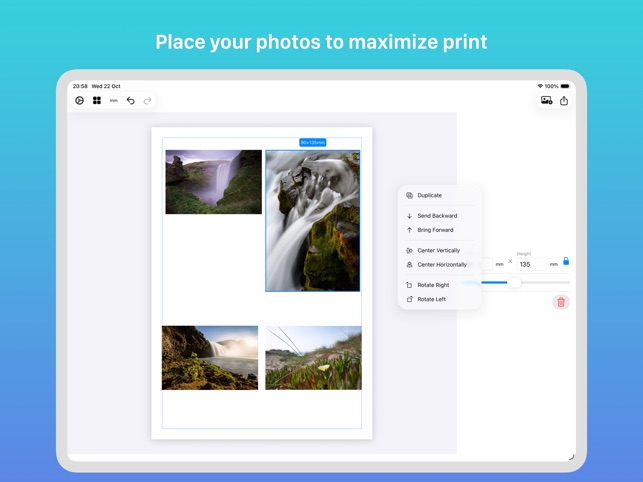Viewport: 643px width, 482px height.
Task: Choose Bring Forward in the menu
Action: [x=435, y=230]
